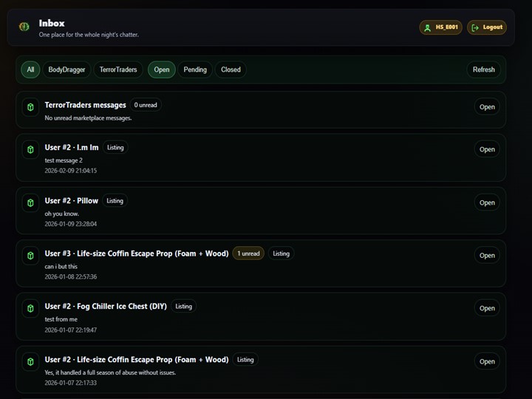Image resolution: width=532 pixels, height=399 pixels.
Task: Click Listing tag on User #2 Coffin row
Action: click(x=245, y=360)
